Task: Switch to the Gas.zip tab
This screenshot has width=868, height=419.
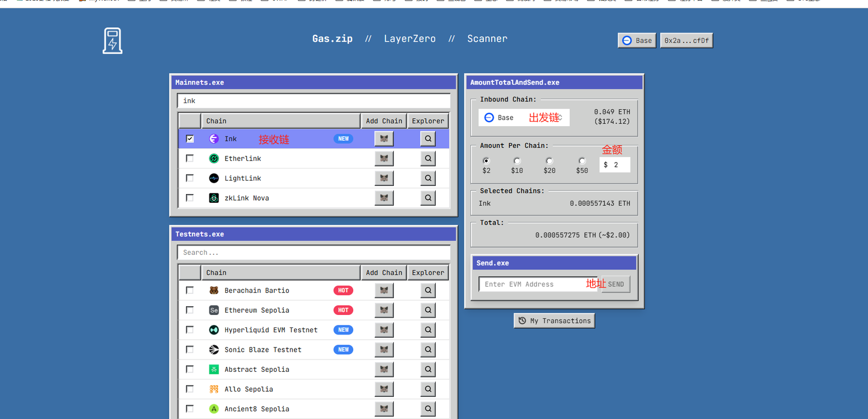Action: [x=333, y=39]
